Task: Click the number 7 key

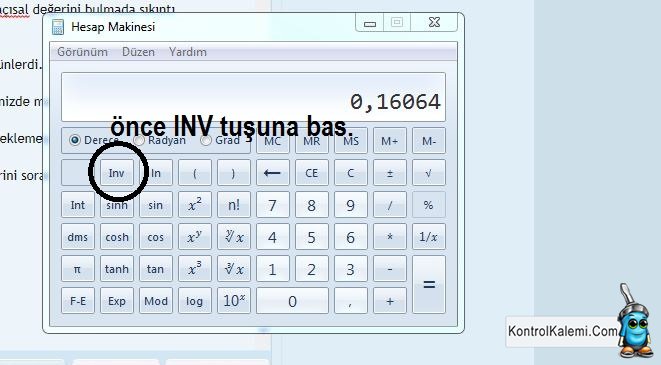Action: coord(272,205)
